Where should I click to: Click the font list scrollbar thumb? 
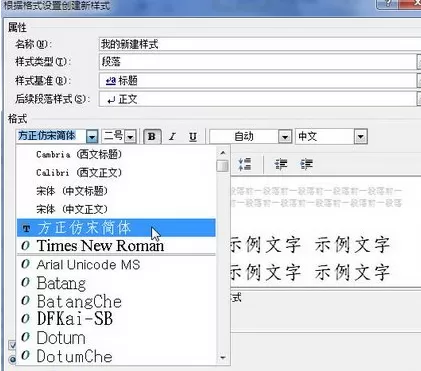click(x=222, y=166)
